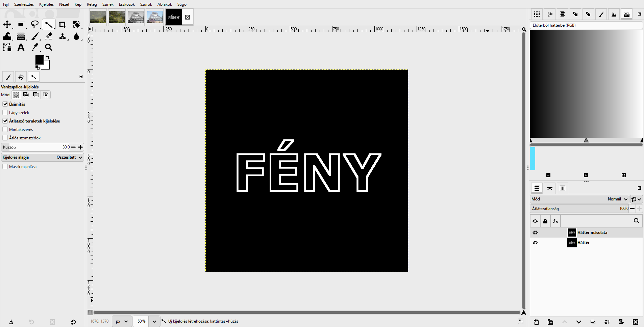Hide the Háttér másolata layer

(x=535, y=233)
